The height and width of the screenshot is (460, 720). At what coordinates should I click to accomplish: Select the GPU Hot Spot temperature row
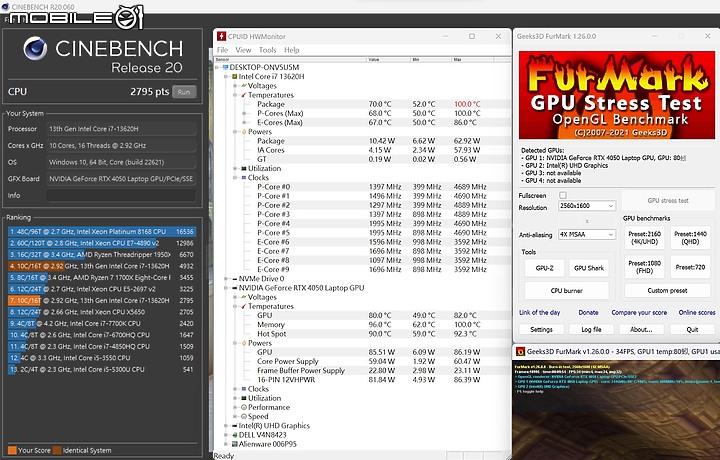[x=363, y=334]
